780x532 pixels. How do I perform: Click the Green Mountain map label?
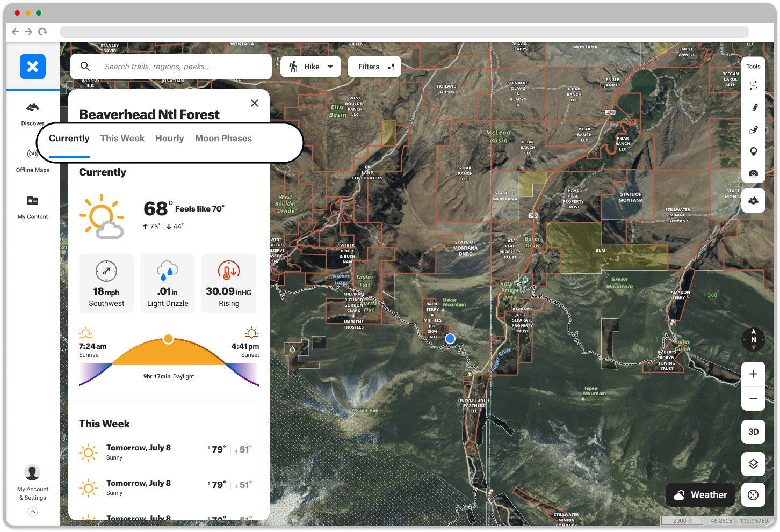point(619,283)
